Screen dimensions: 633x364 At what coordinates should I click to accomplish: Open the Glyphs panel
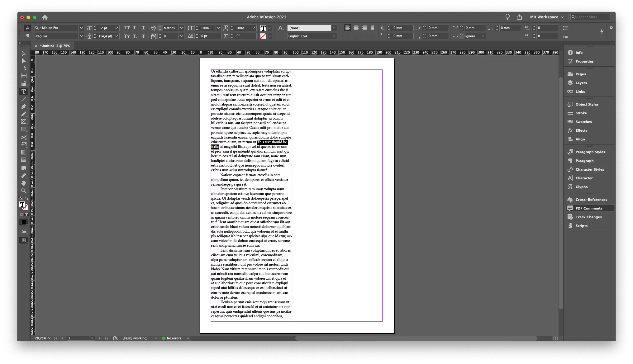click(581, 187)
